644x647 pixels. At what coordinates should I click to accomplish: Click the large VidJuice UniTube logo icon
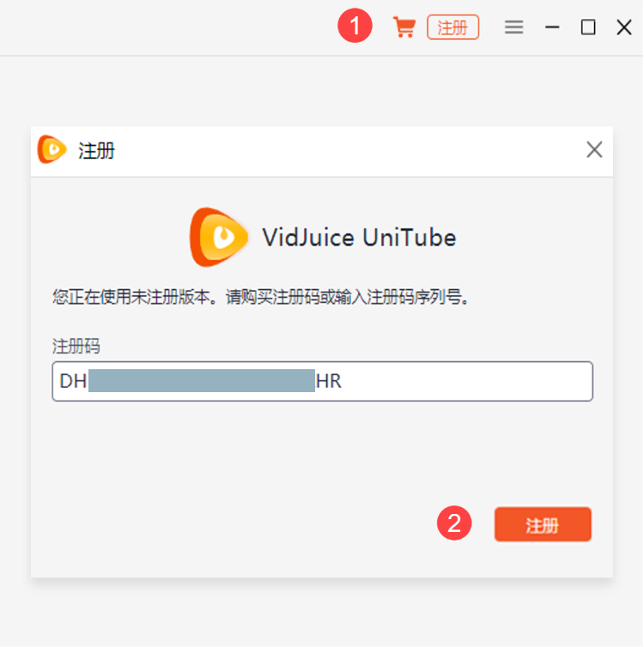(219, 237)
